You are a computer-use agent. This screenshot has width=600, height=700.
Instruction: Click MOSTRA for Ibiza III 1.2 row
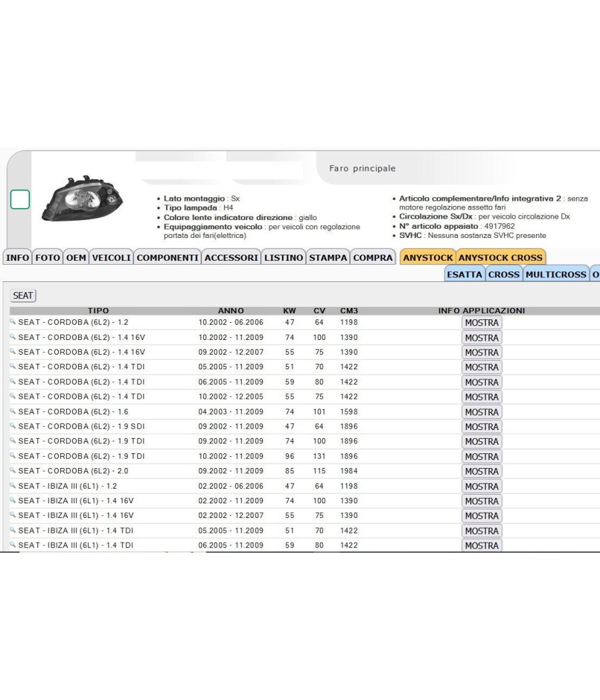(482, 487)
